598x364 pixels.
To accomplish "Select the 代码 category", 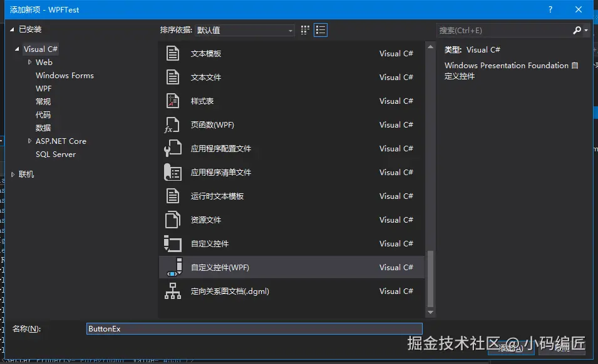I will 43,114.
